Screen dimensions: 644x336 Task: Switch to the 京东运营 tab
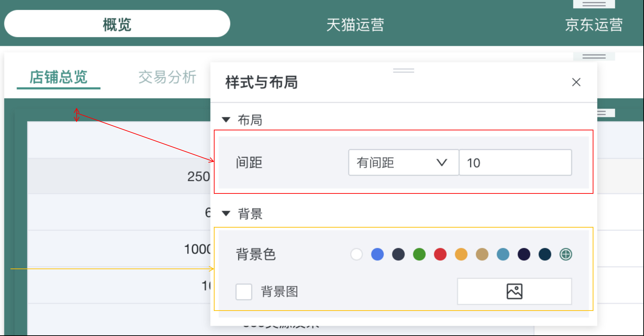[x=593, y=25]
